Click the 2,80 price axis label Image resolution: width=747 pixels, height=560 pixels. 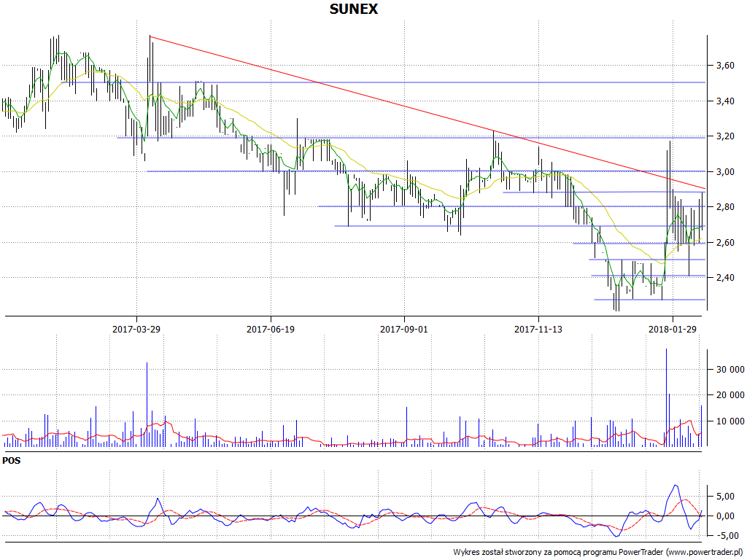(724, 206)
